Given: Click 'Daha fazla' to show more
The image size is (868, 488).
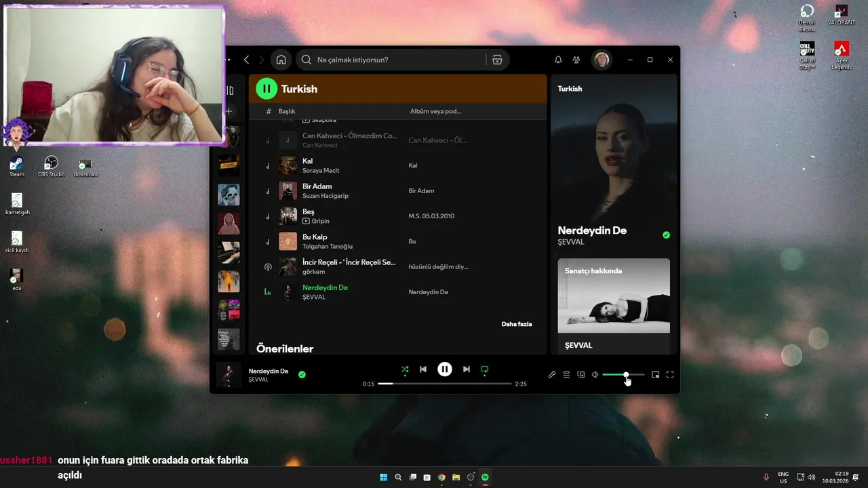Looking at the screenshot, I should click(x=517, y=324).
